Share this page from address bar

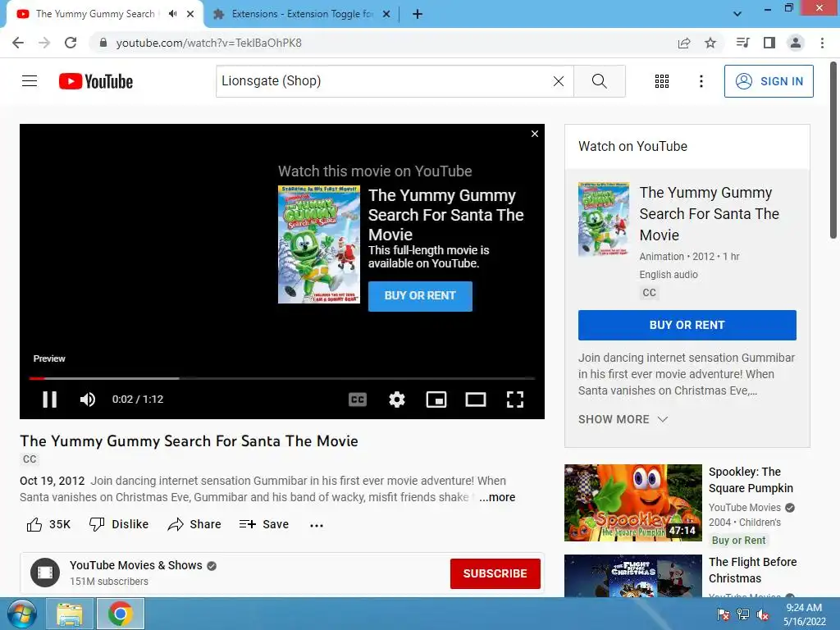[x=684, y=43]
